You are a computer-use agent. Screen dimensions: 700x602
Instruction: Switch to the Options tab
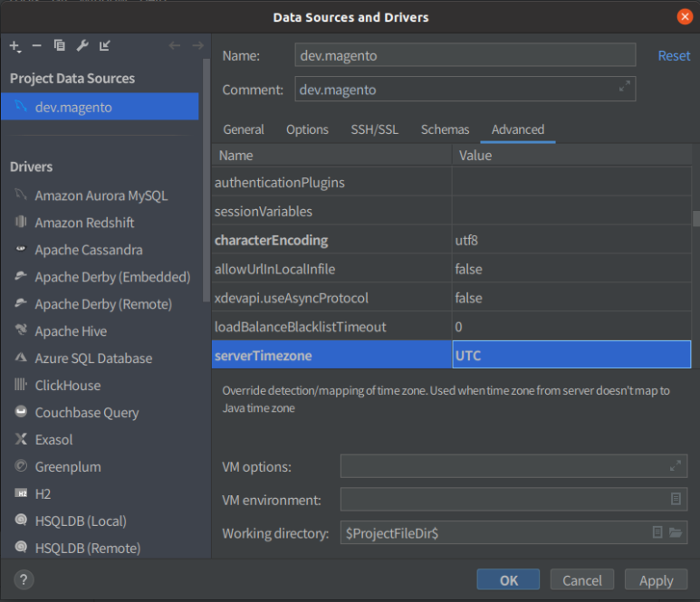pos(307,129)
